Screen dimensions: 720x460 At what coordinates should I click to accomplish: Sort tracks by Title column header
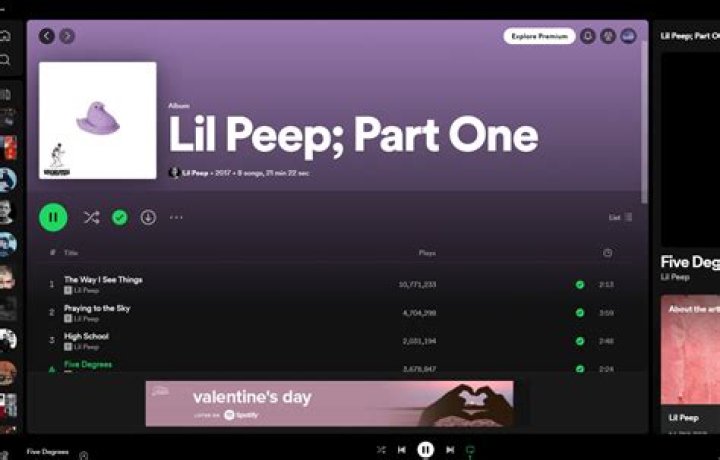pyautogui.click(x=71, y=252)
